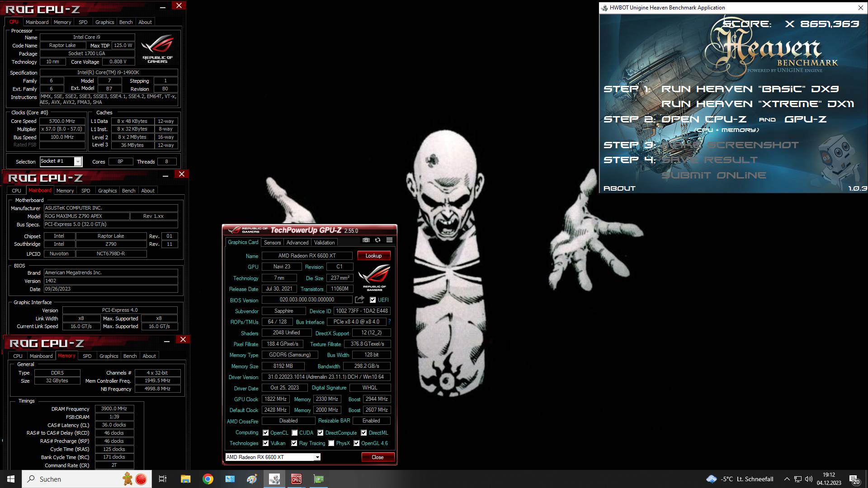Open Graphics tab in the Memory CPU-Z window
Viewport: 868px width, 488px height.
(109, 356)
